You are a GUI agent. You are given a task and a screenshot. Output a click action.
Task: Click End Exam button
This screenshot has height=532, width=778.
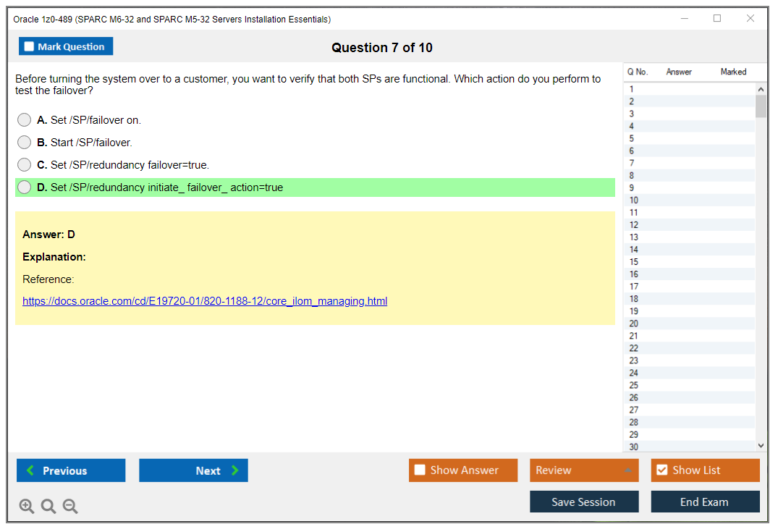click(x=704, y=502)
